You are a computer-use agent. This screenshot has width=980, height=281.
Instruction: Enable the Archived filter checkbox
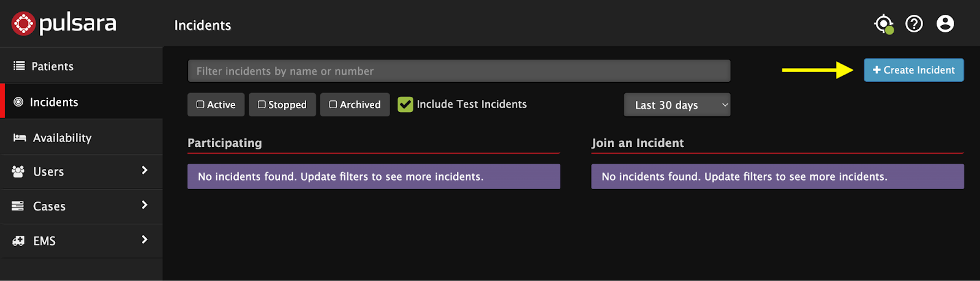pos(333,105)
